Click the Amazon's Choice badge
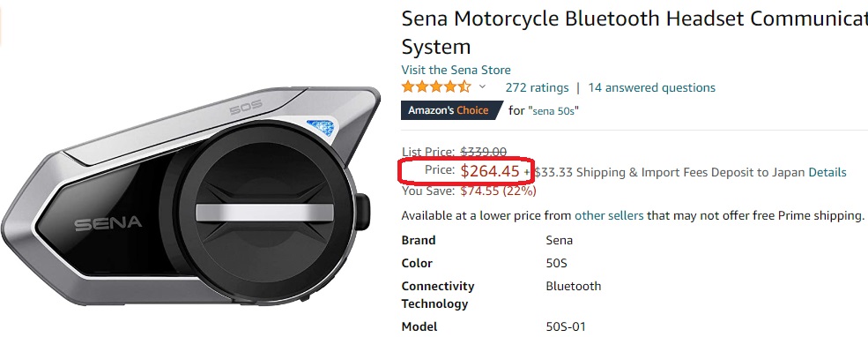This screenshot has height=337, width=868. pos(449,110)
